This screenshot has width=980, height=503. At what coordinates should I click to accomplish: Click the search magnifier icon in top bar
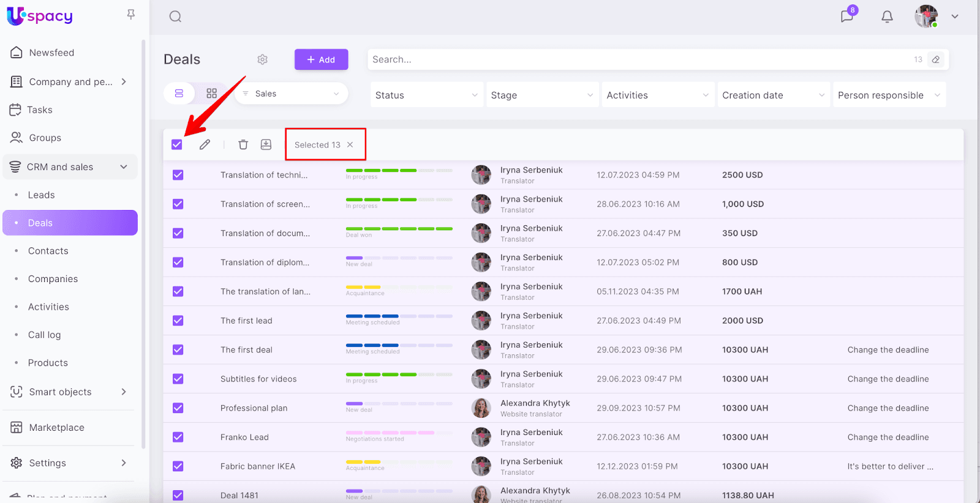pyautogui.click(x=175, y=17)
